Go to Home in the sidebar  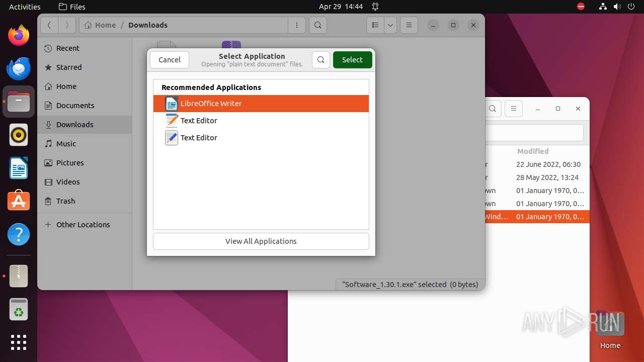click(x=85, y=86)
